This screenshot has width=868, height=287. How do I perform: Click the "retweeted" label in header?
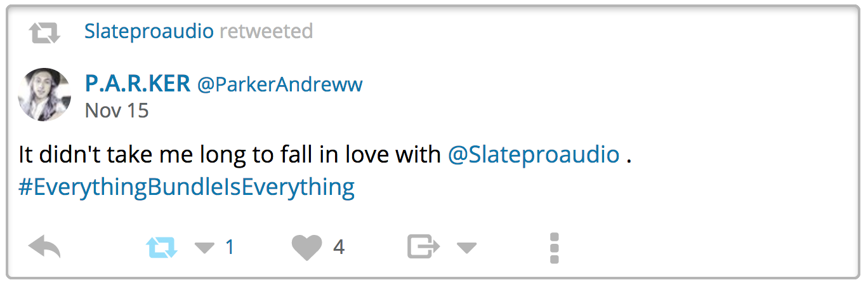(x=266, y=31)
